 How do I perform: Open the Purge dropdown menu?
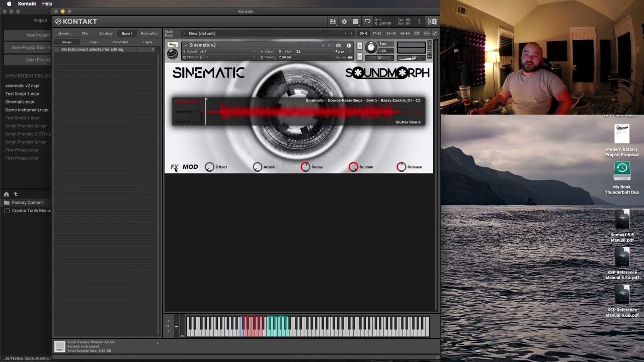tap(343, 51)
